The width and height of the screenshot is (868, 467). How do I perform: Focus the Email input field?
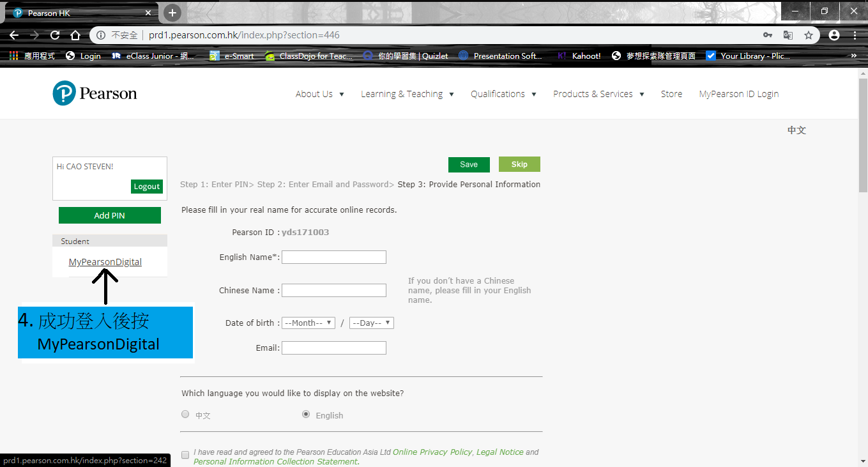(334, 348)
